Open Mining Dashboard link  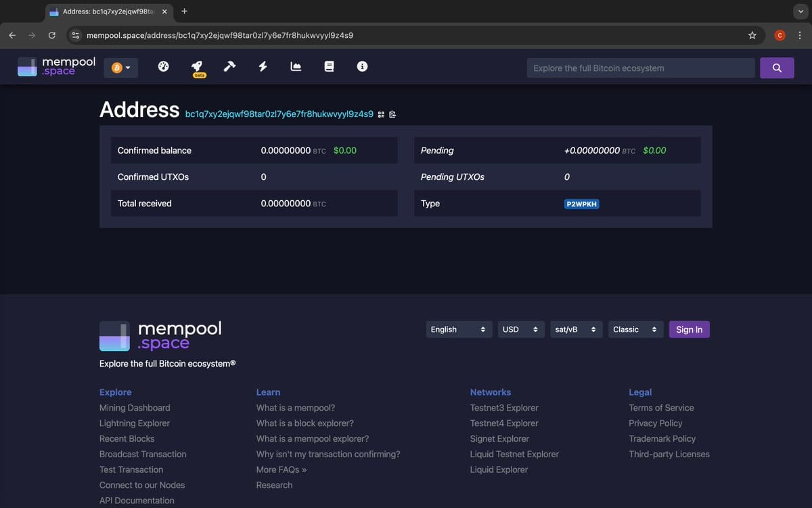tap(135, 408)
